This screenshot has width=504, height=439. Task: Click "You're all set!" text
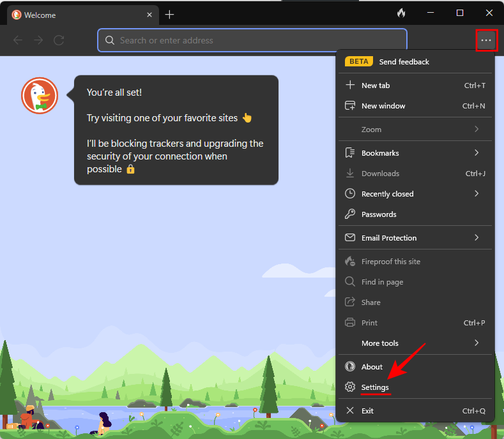tap(114, 93)
